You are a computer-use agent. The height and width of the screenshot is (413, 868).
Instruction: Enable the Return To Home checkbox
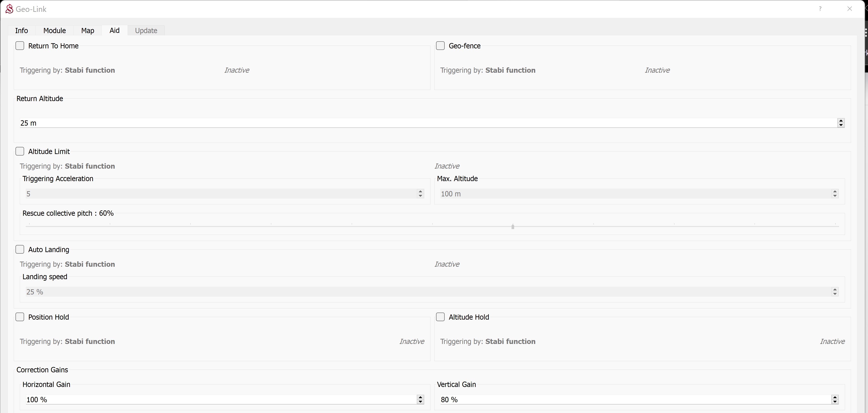tap(20, 46)
